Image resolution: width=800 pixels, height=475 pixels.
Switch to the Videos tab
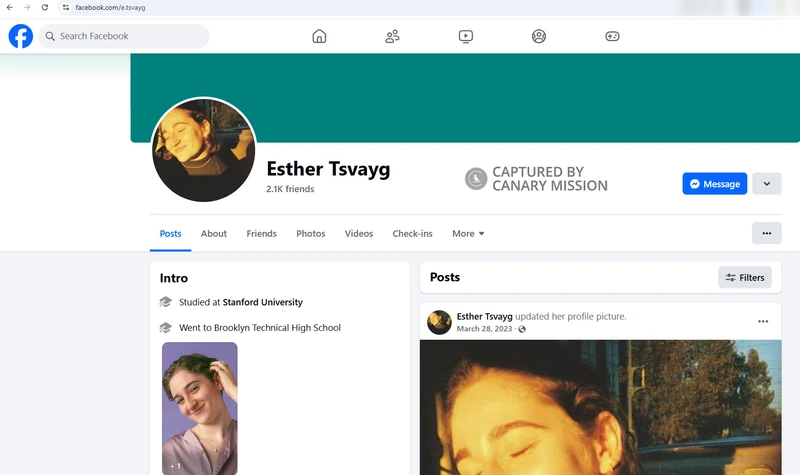359,234
